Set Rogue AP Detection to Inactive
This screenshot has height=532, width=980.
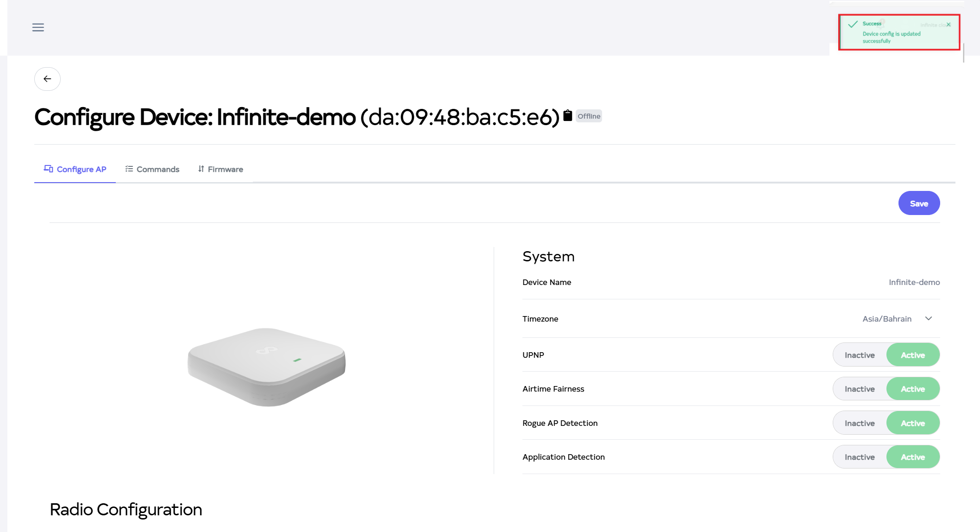coord(860,423)
